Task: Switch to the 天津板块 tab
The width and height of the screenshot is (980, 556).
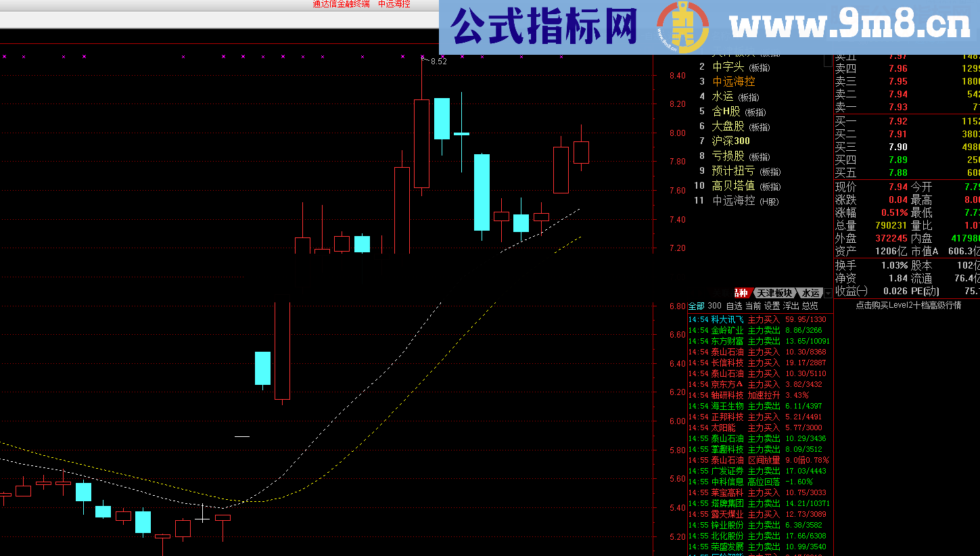Action: 774,293
